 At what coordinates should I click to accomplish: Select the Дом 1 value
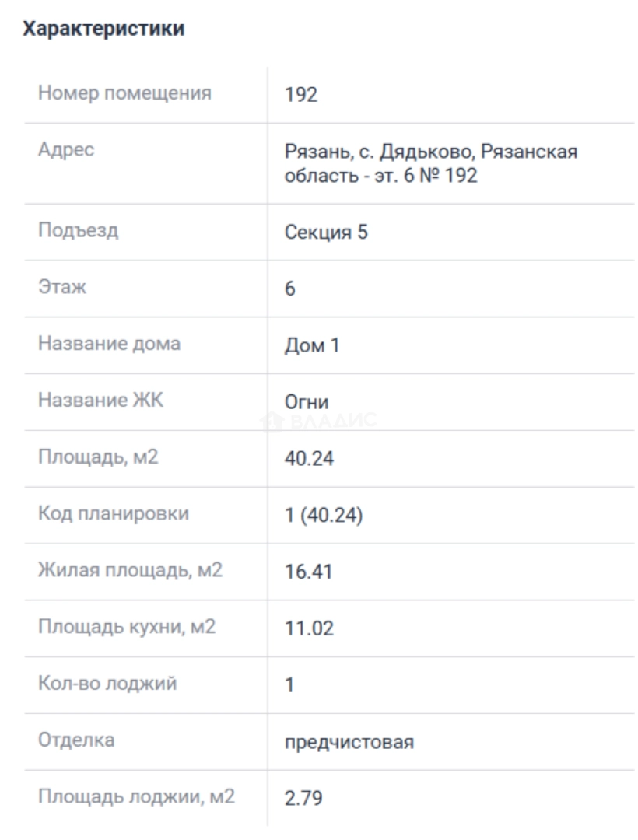(312, 345)
